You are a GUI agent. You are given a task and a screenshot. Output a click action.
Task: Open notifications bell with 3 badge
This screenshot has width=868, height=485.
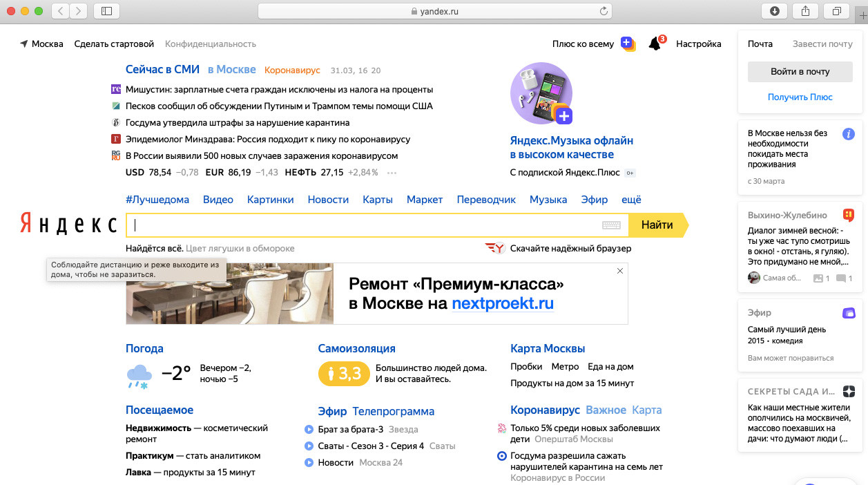pyautogui.click(x=655, y=44)
